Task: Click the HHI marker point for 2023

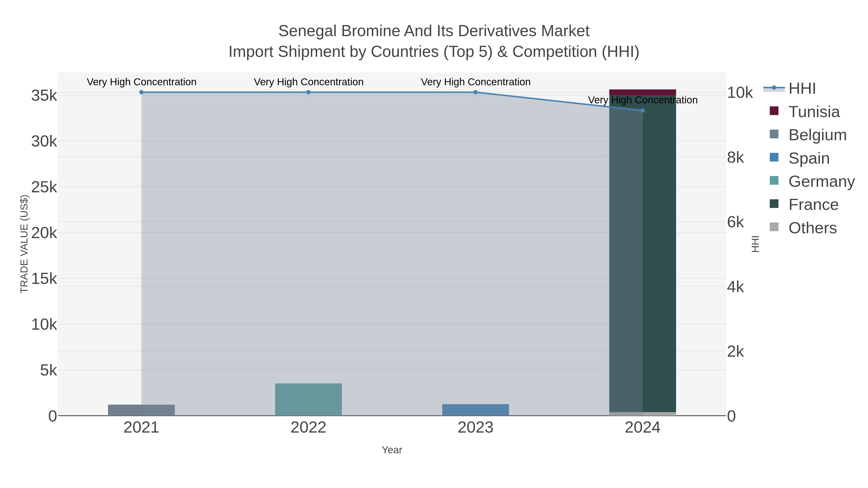Action: point(475,92)
